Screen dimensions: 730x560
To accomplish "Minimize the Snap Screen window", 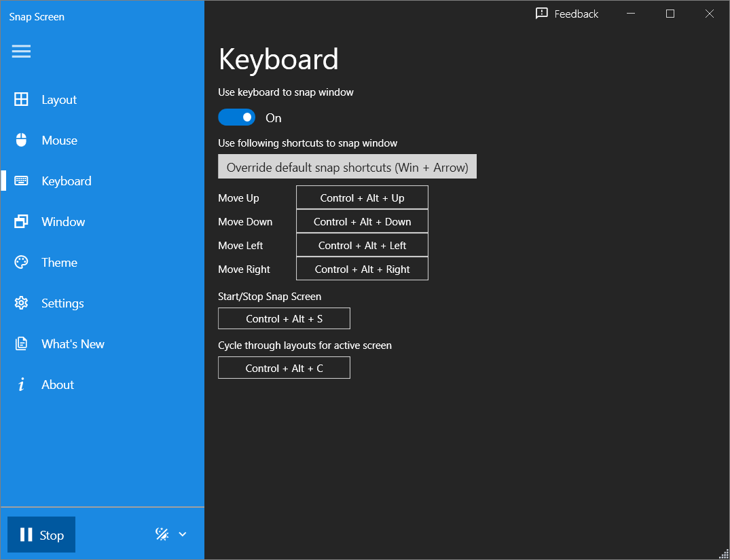I will pyautogui.click(x=631, y=14).
